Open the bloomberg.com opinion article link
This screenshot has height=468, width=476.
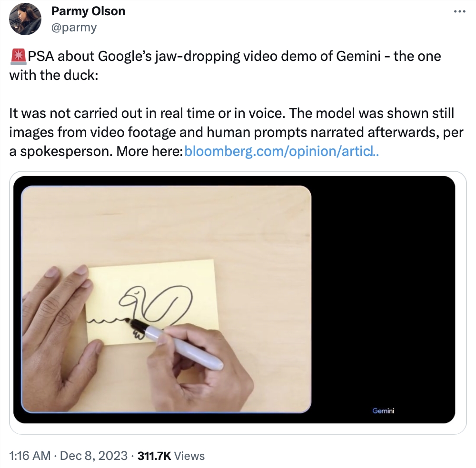[281, 151]
